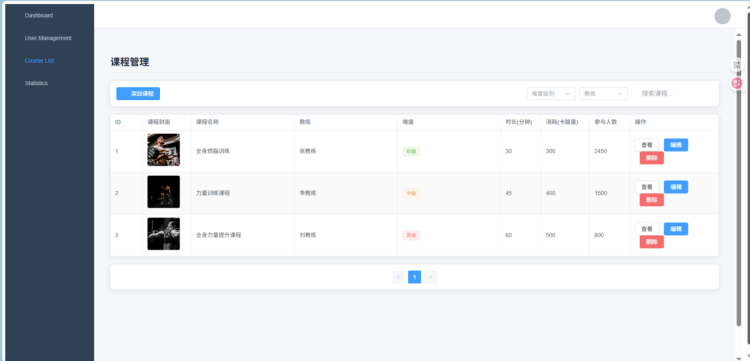
Task: Click 删除 for 全身力量提升课程
Action: point(651,242)
